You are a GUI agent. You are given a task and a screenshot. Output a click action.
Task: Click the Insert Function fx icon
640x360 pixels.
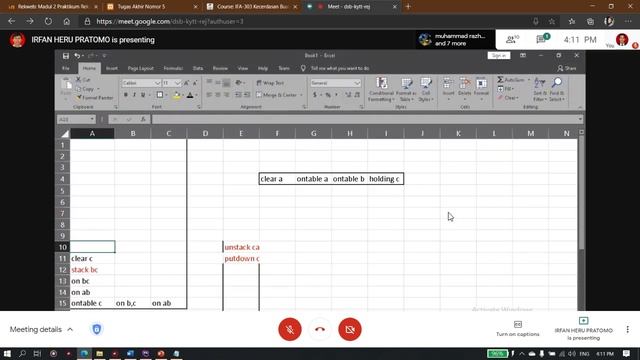coord(143,119)
